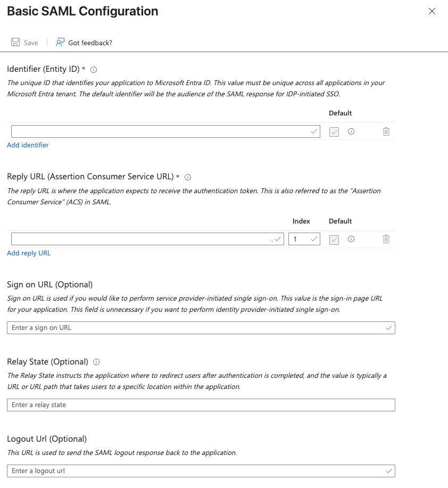
Task: Click the Save disk icon
Action: 16,43
